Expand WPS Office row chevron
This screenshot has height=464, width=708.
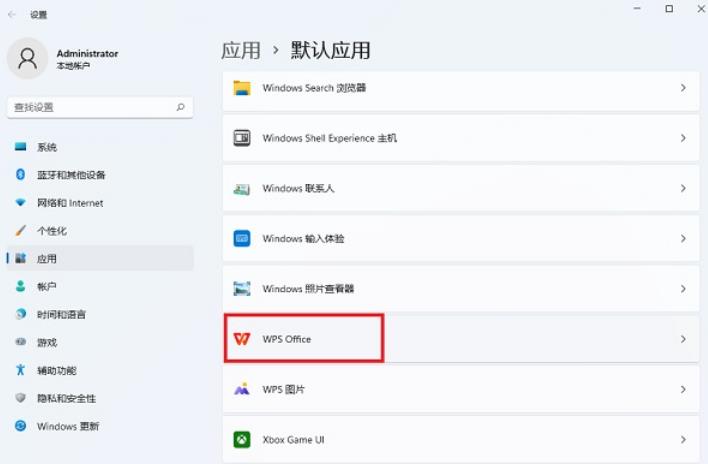point(683,339)
